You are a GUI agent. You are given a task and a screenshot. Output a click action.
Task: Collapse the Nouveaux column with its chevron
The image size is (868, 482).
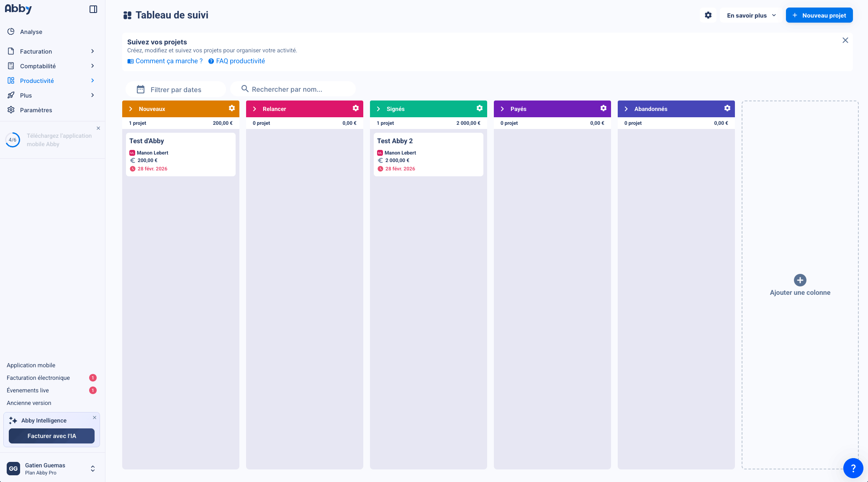(131, 109)
